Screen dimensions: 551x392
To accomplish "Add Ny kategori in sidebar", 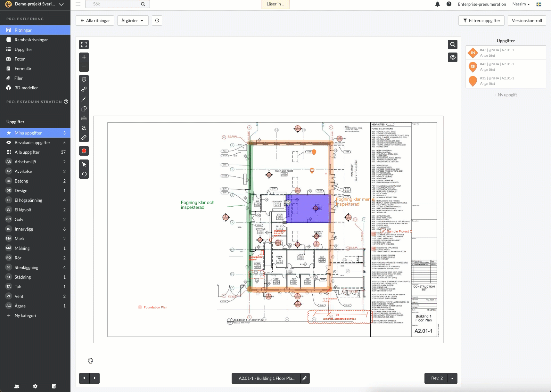I will tap(35, 315).
